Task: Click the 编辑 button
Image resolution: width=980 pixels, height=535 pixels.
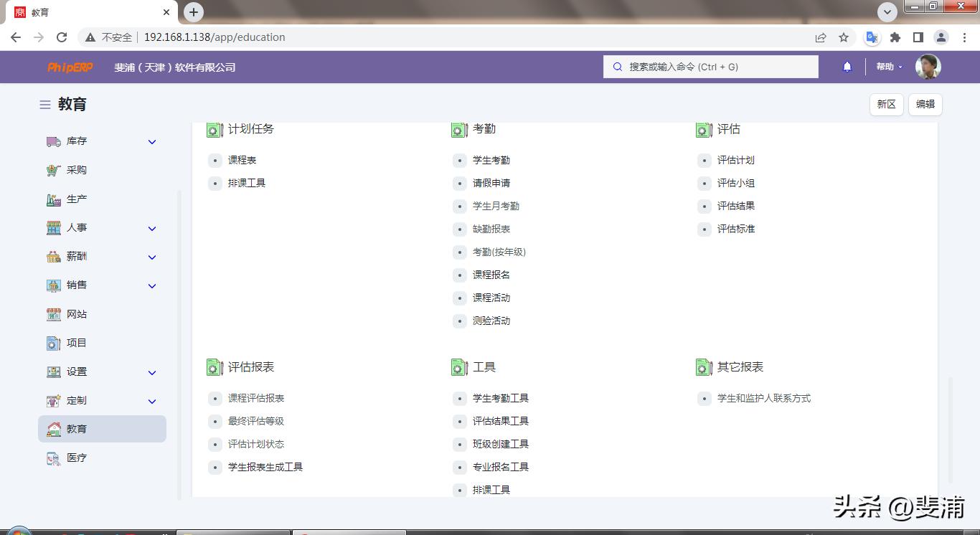Action: 925,104
